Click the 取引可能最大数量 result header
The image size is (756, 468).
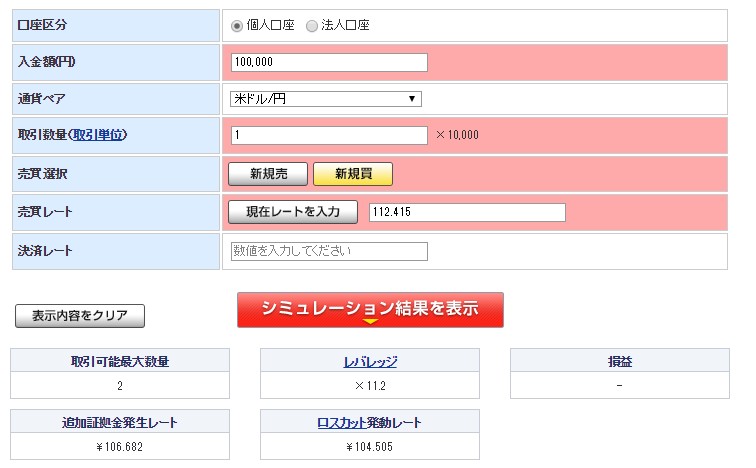click(120, 361)
